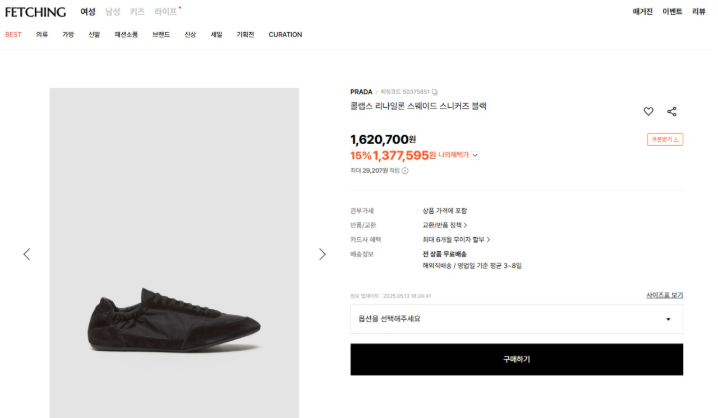Switch to the 키즈 category tab

(137, 12)
